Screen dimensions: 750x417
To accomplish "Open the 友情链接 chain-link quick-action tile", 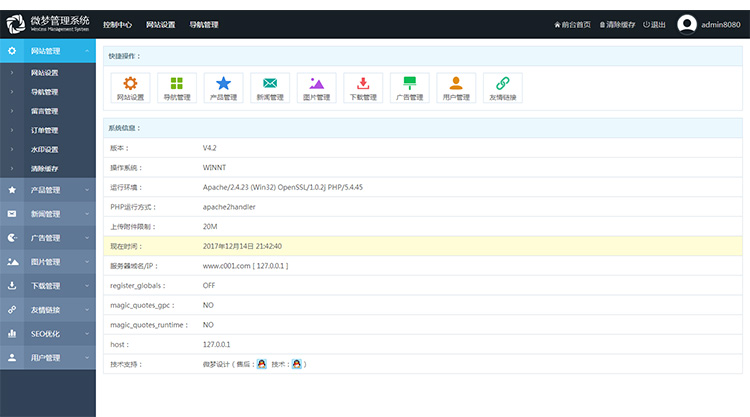I will 503,88.
